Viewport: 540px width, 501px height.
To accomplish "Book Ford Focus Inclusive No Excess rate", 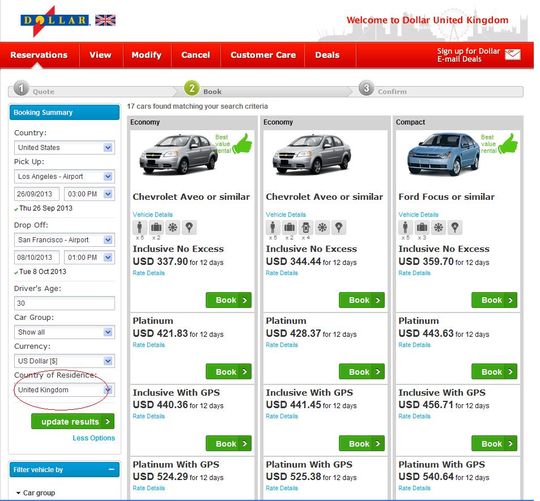I will point(494,300).
